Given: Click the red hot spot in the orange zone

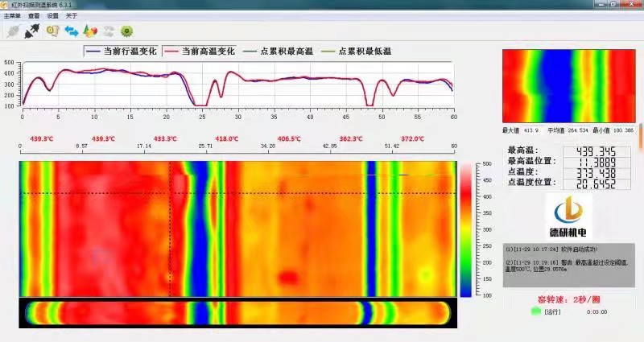Looking at the screenshot, I should coord(287,278).
